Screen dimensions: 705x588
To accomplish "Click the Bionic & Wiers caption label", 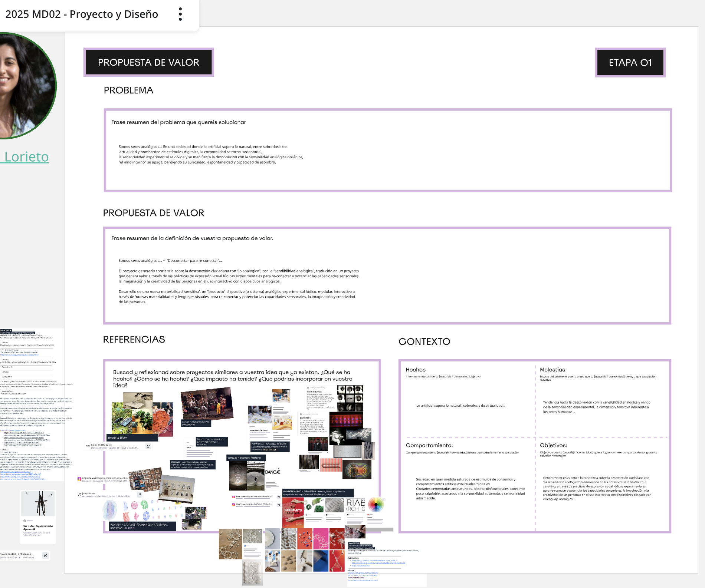I will coord(132,438).
